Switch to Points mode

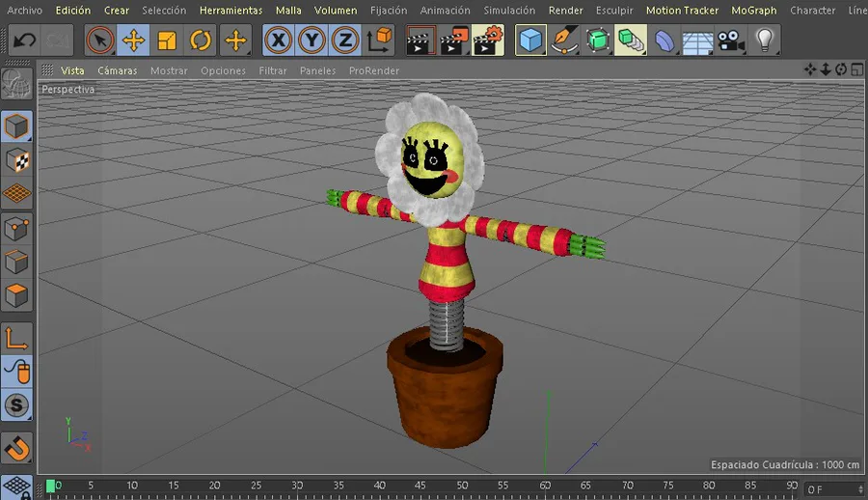point(16,228)
